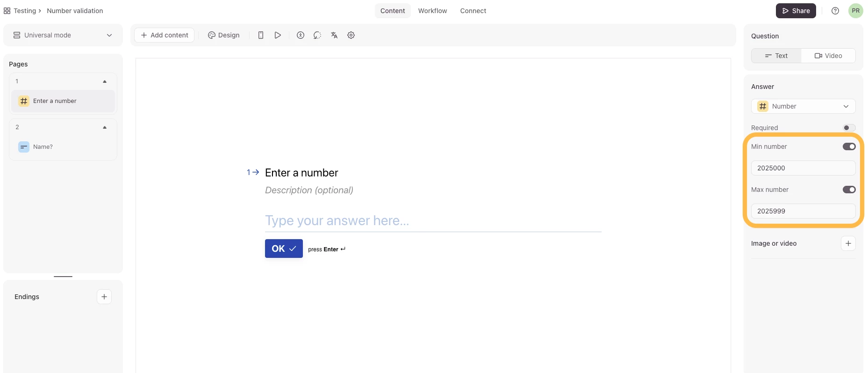Open the Testing workspace breadcrumb
The height and width of the screenshot is (373, 868).
coord(25,11)
